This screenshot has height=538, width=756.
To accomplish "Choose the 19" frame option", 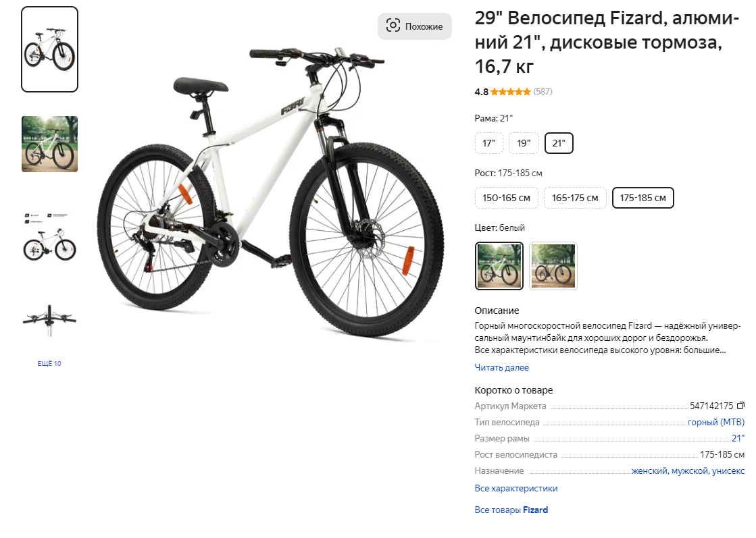I will point(523,143).
